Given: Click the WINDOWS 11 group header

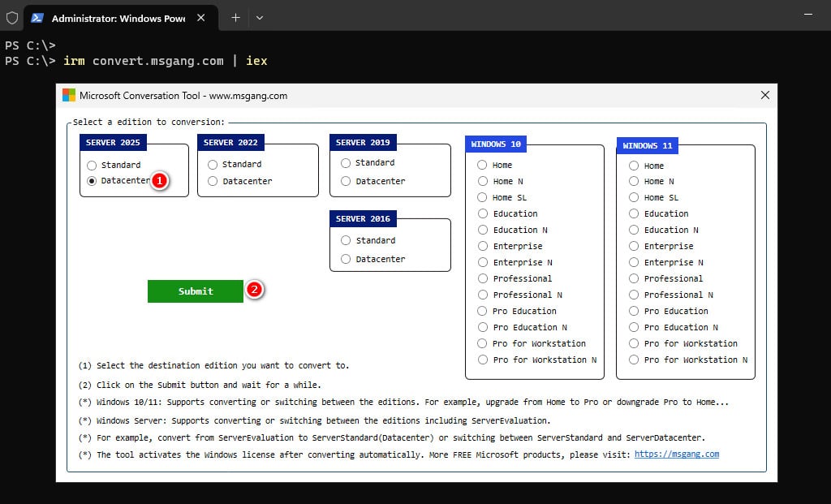Looking at the screenshot, I should click(x=647, y=145).
